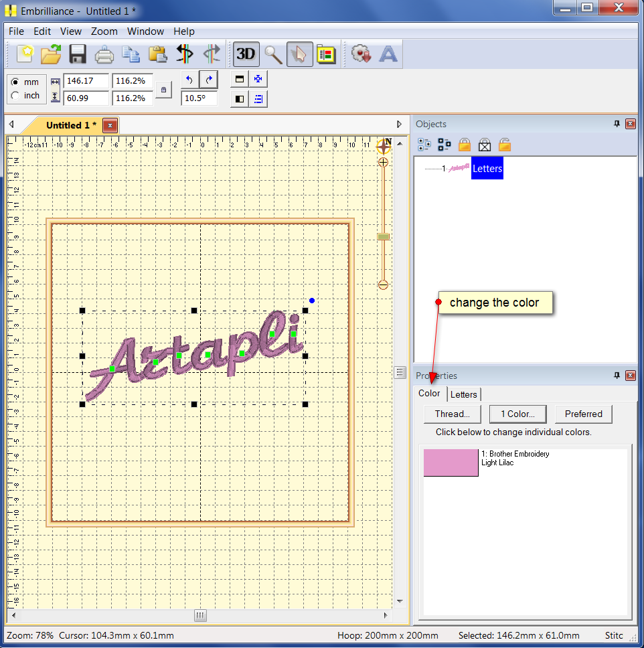
Task: Open the View menu
Action: click(71, 31)
